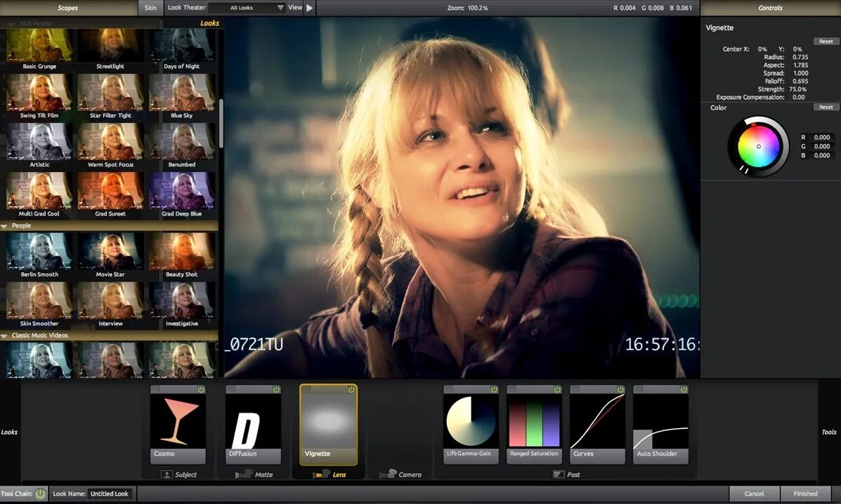Open the All Looks dropdown
The height and width of the screenshot is (504, 841).
pyautogui.click(x=247, y=8)
